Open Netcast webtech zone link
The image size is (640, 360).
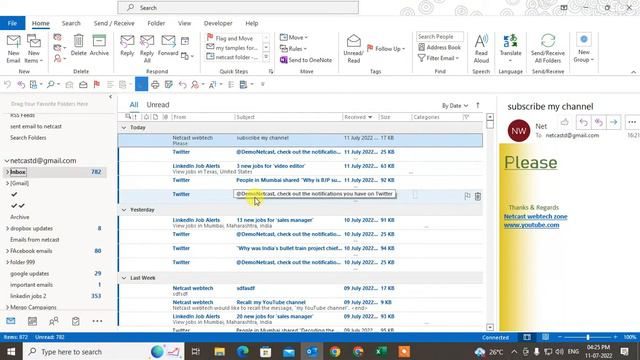coord(536,217)
